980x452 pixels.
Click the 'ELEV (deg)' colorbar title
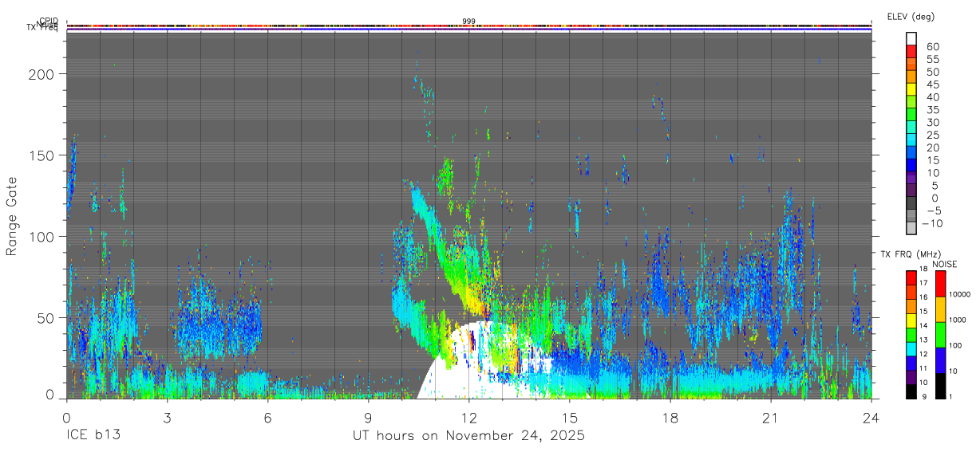coord(911,17)
